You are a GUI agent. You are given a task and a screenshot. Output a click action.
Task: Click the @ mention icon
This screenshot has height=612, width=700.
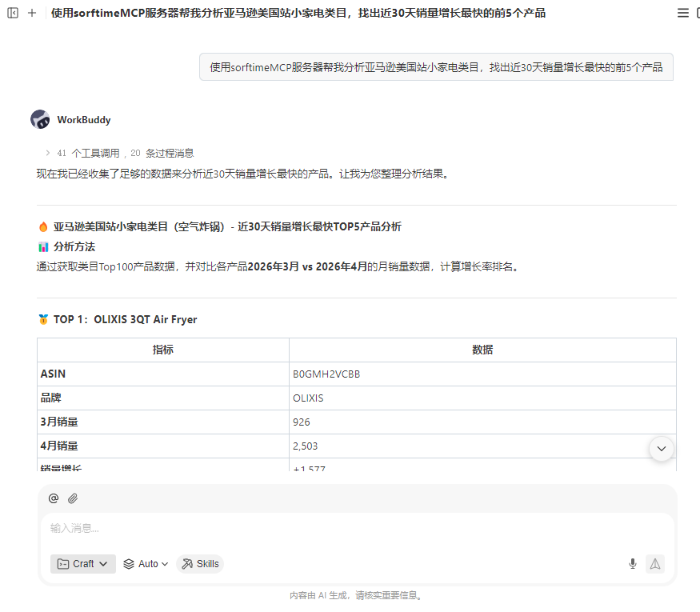tap(54, 498)
